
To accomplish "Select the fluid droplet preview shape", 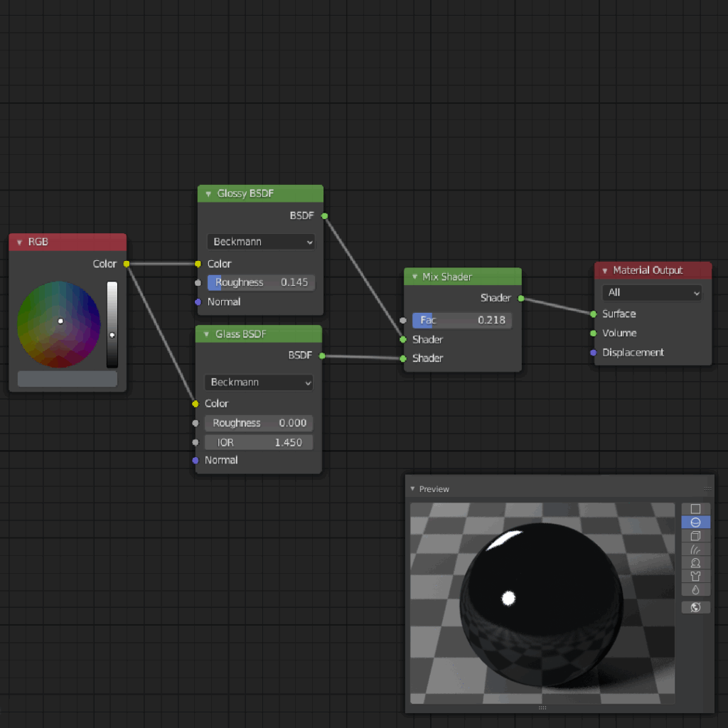I will [x=695, y=589].
